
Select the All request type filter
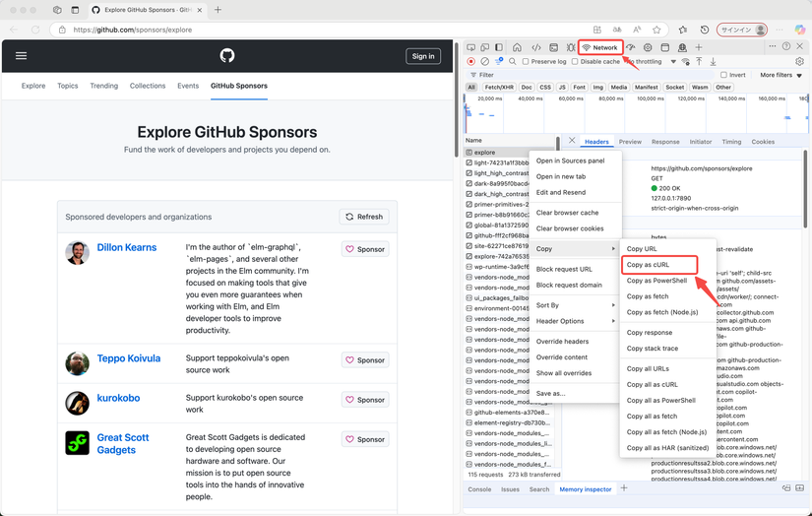click(471, 87)
